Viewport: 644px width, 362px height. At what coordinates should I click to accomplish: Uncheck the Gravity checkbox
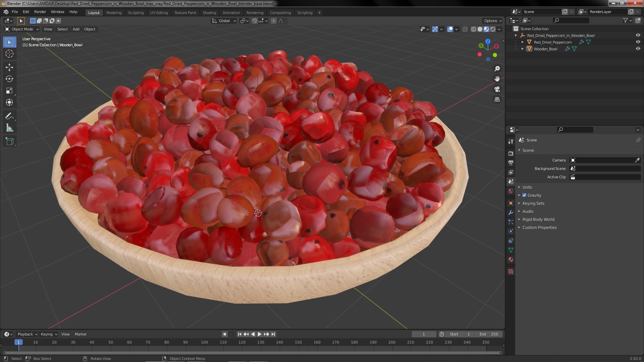tap(524, 195)
